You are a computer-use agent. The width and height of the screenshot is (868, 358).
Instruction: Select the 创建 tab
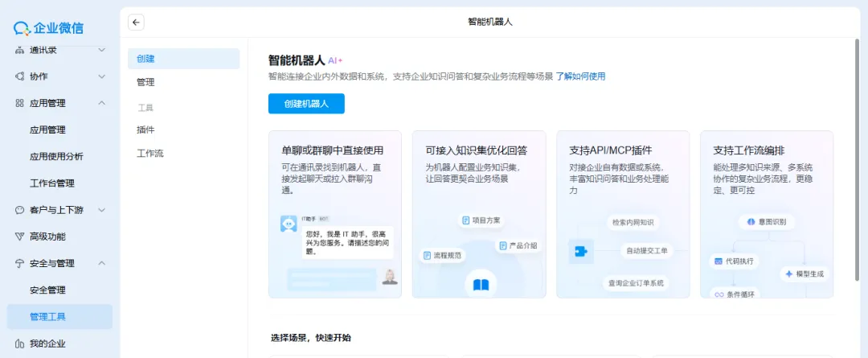tap(184, 59)
